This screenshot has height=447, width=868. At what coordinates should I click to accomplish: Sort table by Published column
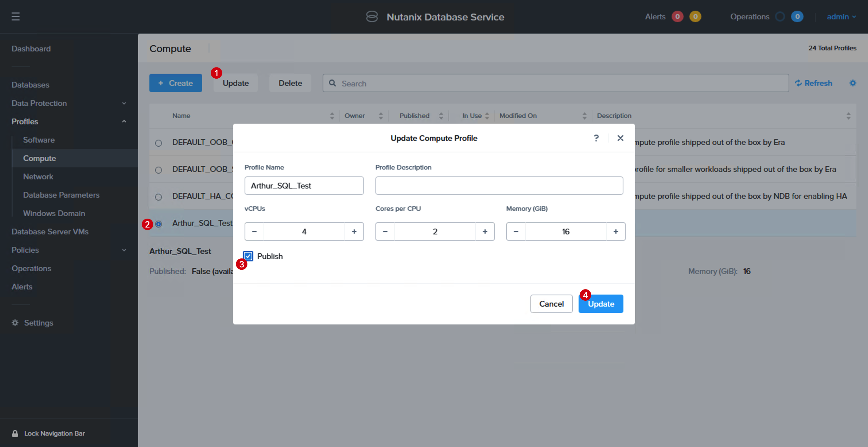coord(441,116)
